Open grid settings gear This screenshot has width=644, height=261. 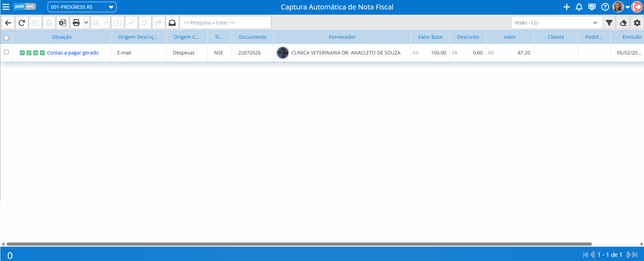637,23
